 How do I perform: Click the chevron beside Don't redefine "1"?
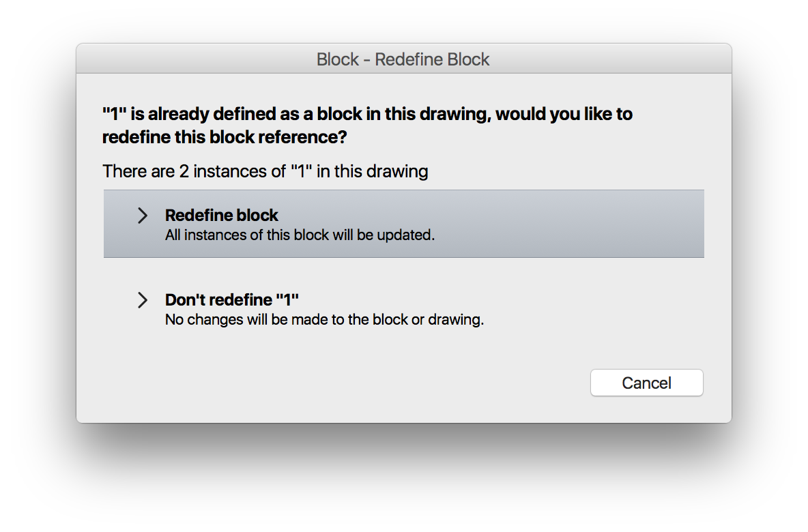(x=142, y=301)
